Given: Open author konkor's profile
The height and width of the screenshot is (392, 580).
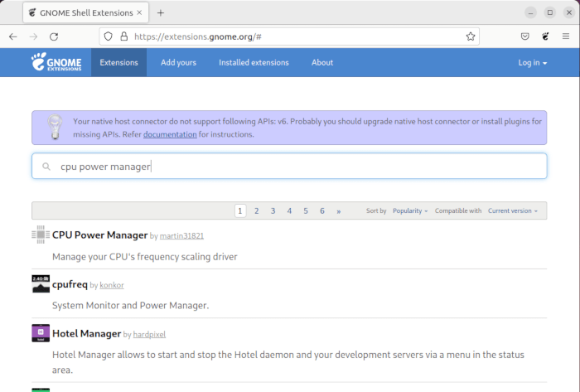Looking at the screenshot, I should point(112,285).
